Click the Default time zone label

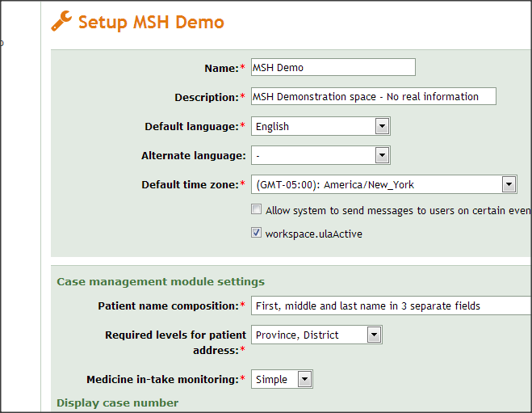tap(190, 185)
